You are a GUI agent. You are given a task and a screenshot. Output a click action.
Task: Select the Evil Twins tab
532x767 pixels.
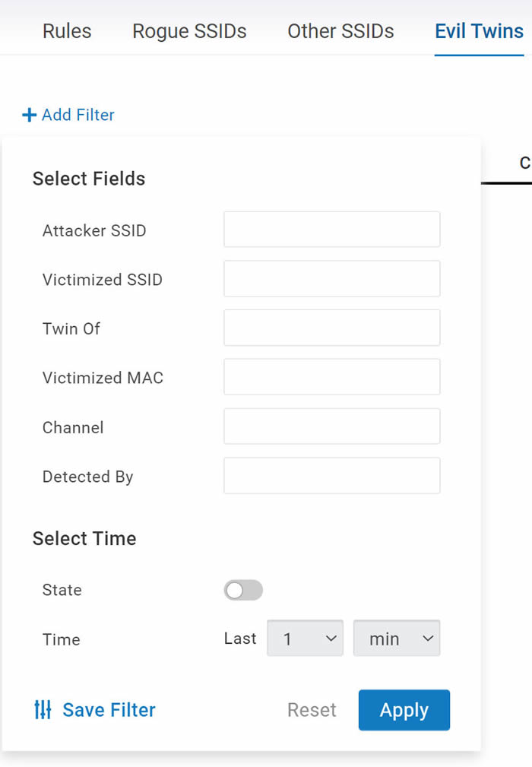click(x=480, y=31)
